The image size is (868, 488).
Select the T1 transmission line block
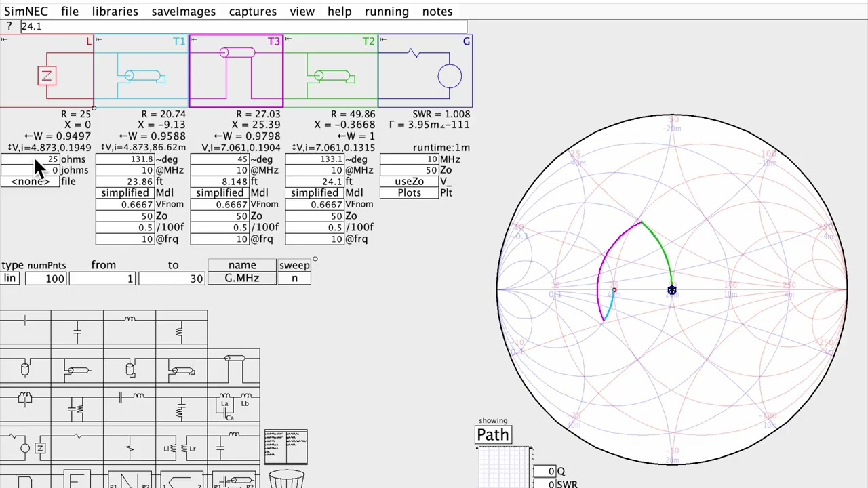click(x=141, y=72)
